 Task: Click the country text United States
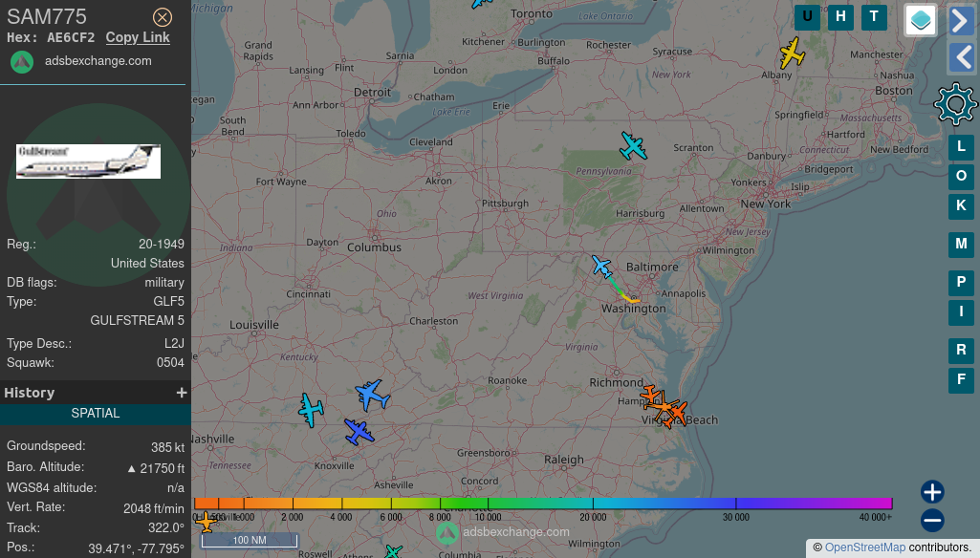[x=147, y=263]
